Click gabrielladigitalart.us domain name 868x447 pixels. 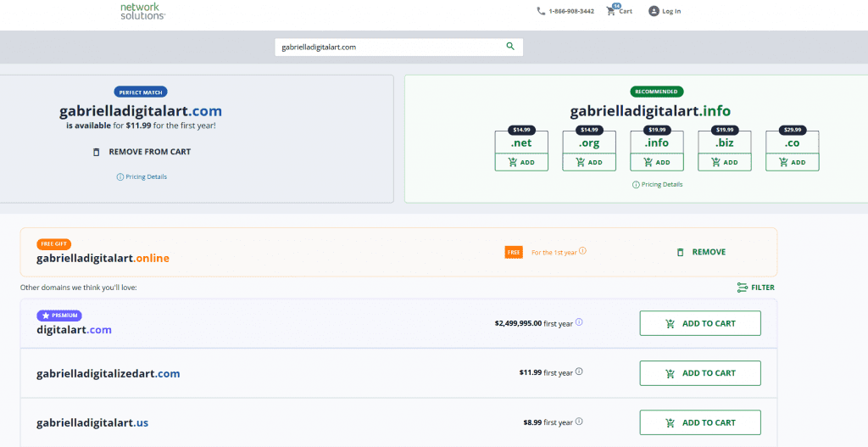point(92,423)
